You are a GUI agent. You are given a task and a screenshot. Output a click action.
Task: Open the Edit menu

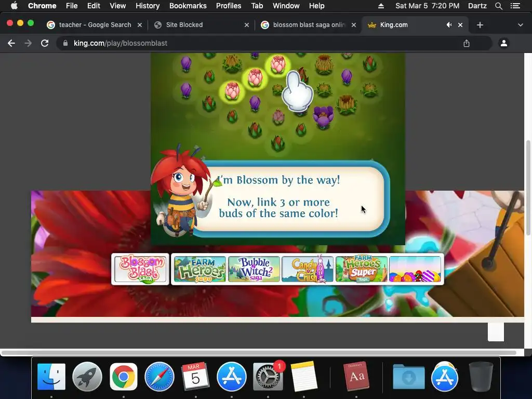[94, 6]
